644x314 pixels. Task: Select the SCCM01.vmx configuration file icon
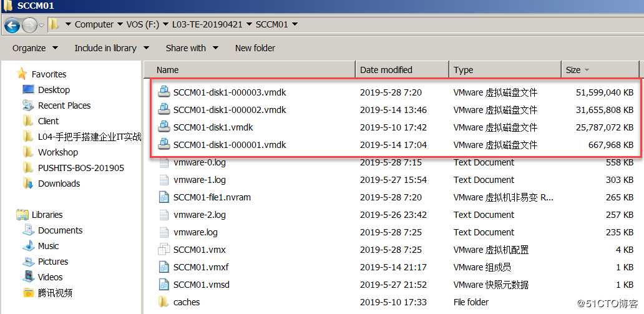click(164, 250)
